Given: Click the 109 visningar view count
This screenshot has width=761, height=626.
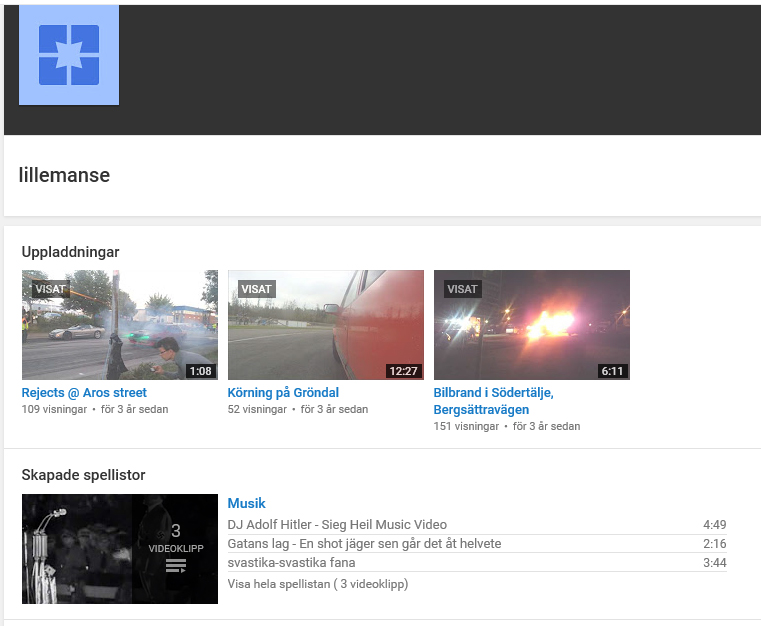Looking at the screenshot, I should point(54,409).
